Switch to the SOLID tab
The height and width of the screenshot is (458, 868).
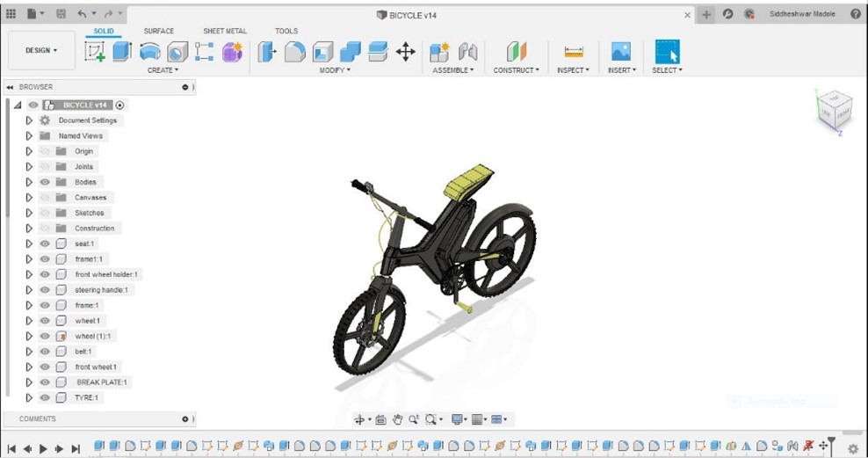point(104,31)
